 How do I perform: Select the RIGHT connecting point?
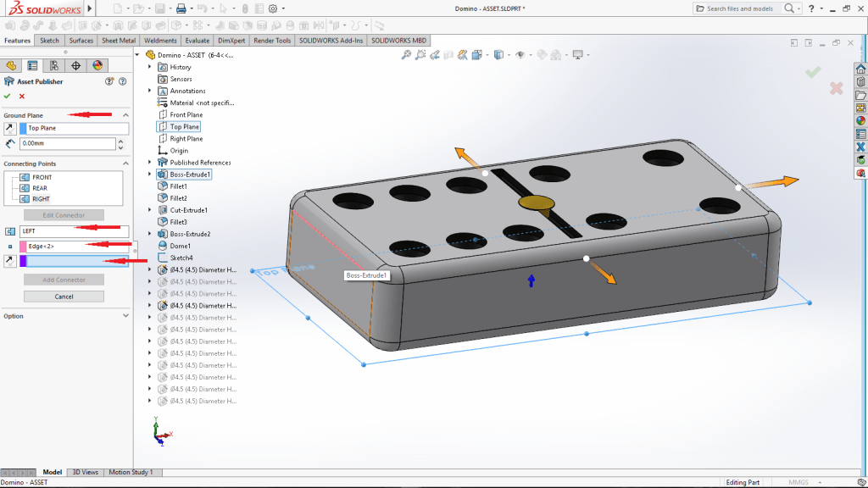(x=42, y=199)
